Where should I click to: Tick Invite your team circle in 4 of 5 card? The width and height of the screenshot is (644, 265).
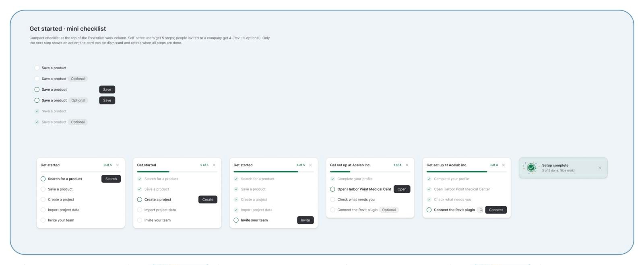click(x=236, y=220)
